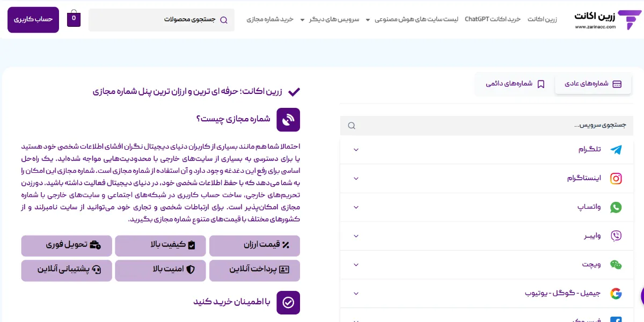
Task: Click the shopping cart bag icon
Action: (74, 19)
